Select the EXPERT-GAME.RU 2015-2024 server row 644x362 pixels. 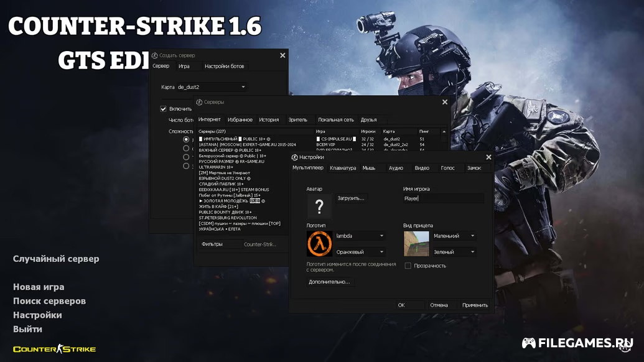tap(319, 144)
